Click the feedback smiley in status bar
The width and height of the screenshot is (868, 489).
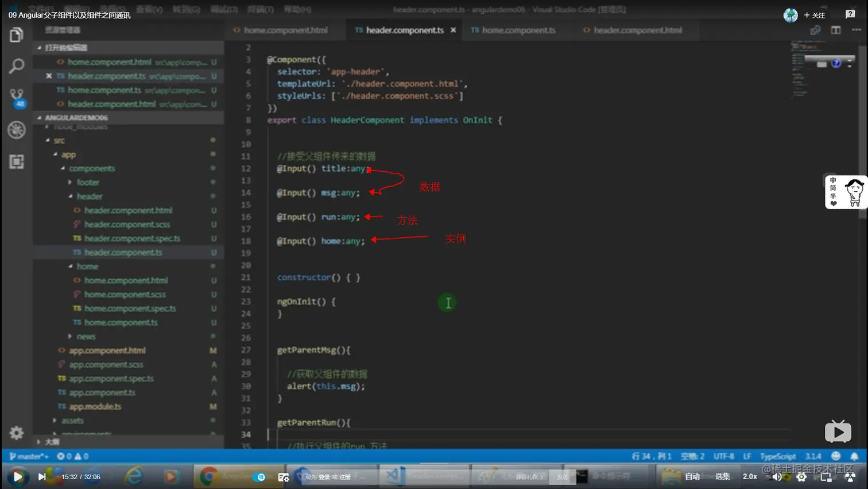pos(836,456)
